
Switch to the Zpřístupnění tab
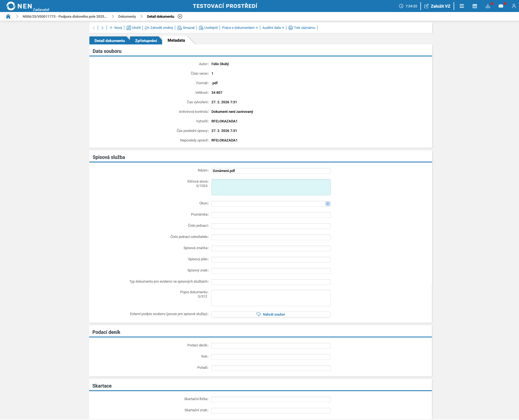tap(146, 41)
